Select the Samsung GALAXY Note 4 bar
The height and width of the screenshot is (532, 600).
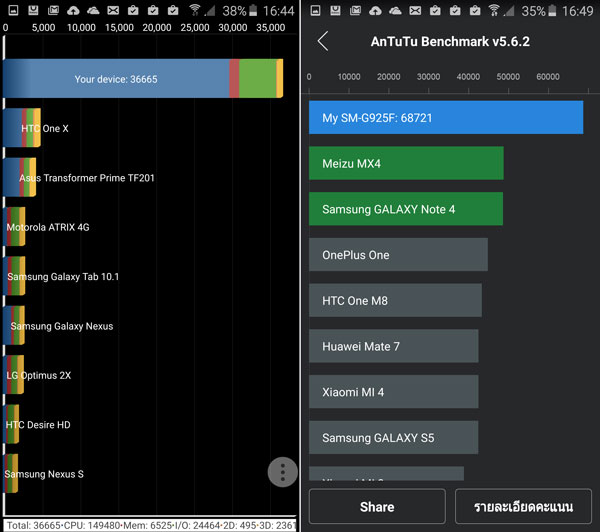coord(405,209)
